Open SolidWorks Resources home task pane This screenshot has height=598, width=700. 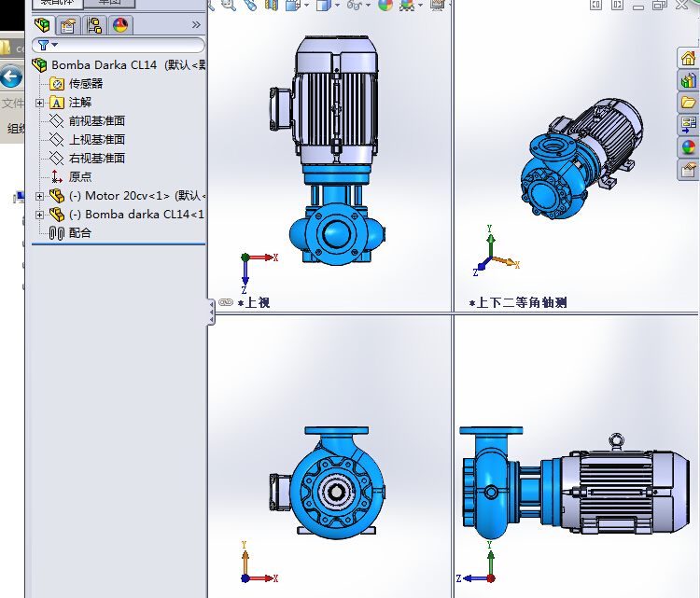click(688, 58)
